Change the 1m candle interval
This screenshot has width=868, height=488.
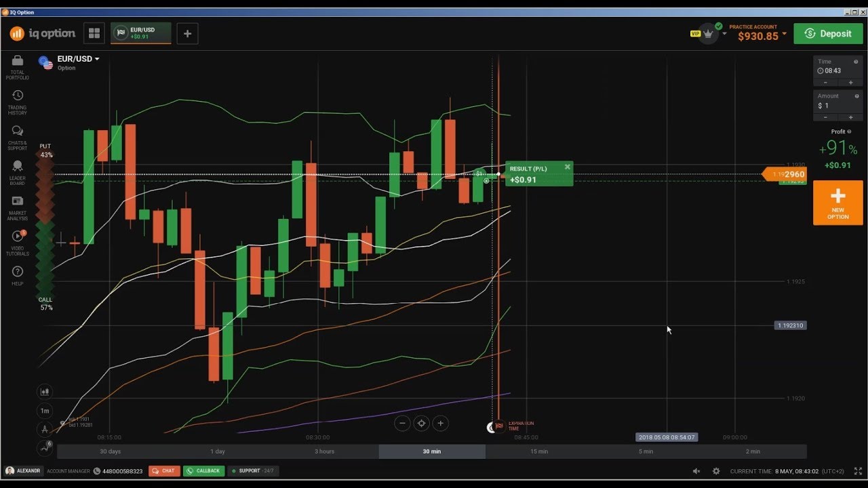point(45,410)
